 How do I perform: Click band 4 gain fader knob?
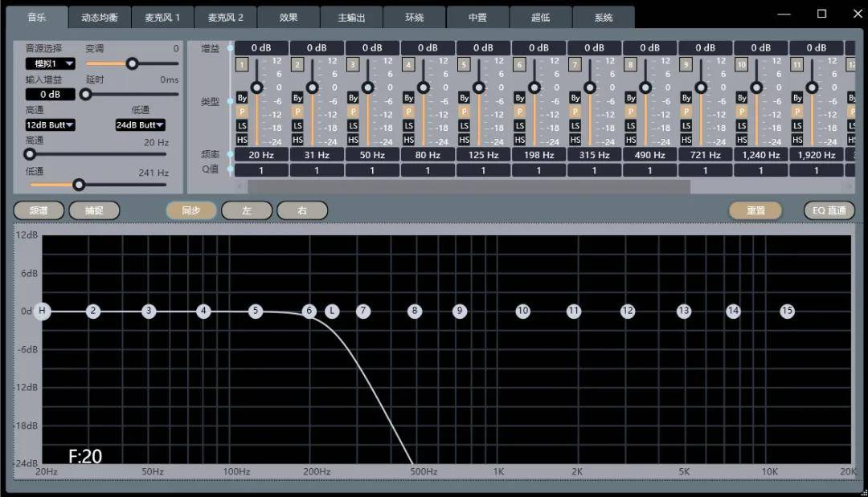point(424,88)
